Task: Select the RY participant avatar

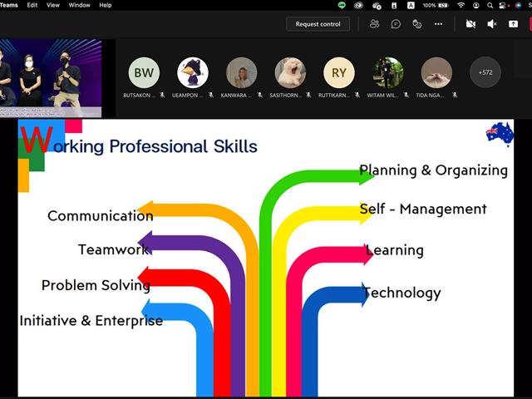Action: tap(339, 72)
